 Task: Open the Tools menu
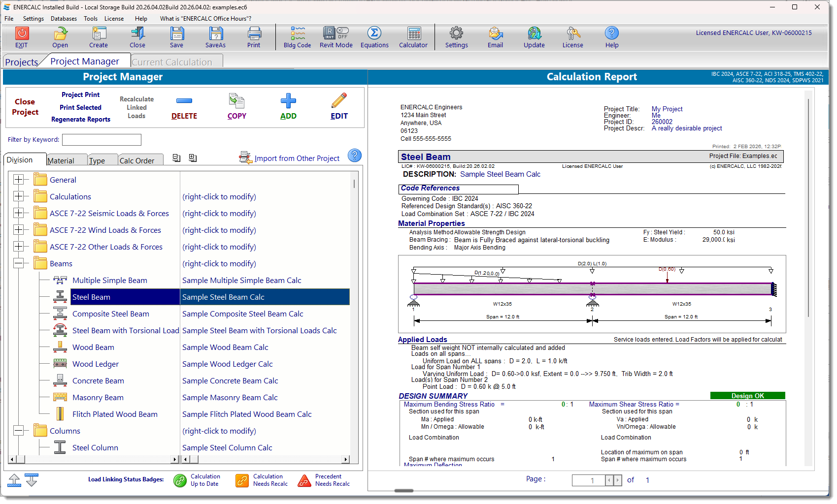point(91,19)
